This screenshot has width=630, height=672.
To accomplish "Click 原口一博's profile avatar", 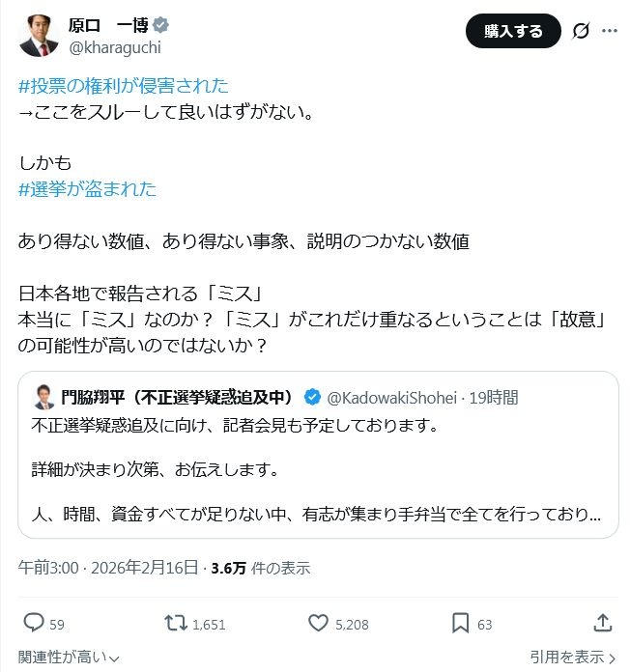I will (x=37, y=36).
